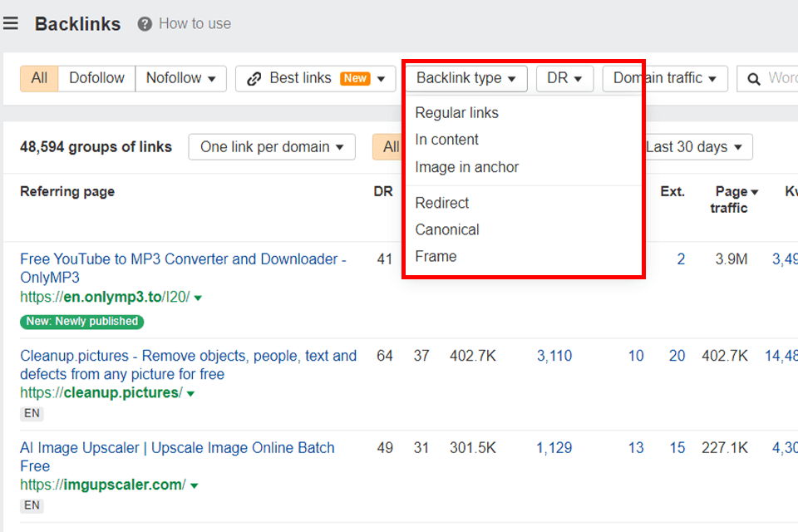Click the Best links chain icon
The height and width of the screenshot is (532, 798).
pyautogui.click(x=255, y=79)
